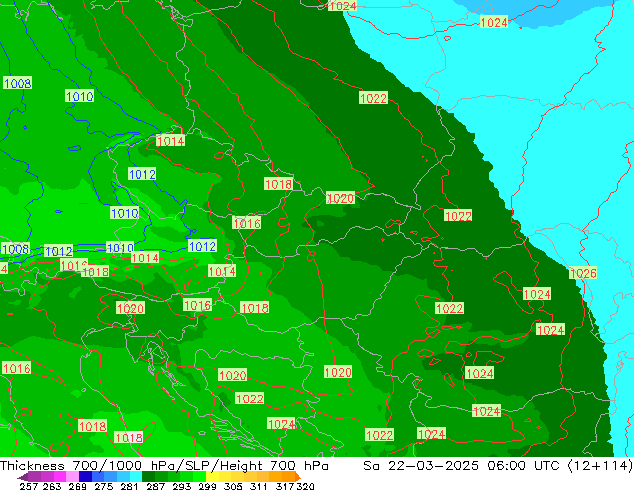This screenshot has height=490, width=634.
Task: Click the 263 legend value
Action: pos(52,486)
